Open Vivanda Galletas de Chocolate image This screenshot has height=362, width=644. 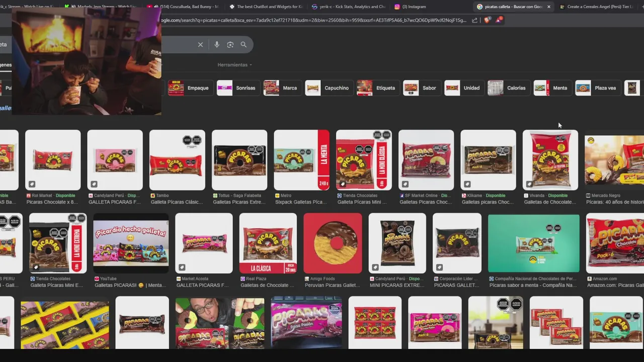550,160
